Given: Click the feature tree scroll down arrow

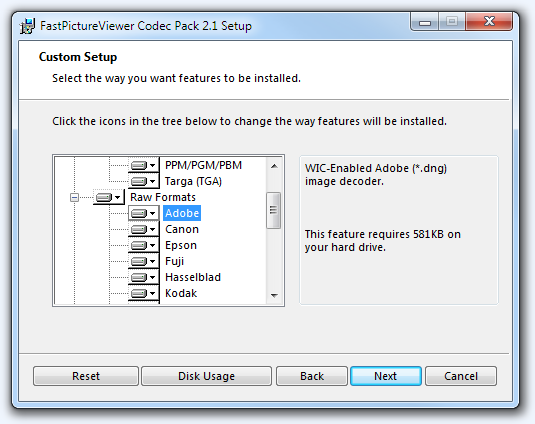Looking at the screenshot, I should pos(274,295).
